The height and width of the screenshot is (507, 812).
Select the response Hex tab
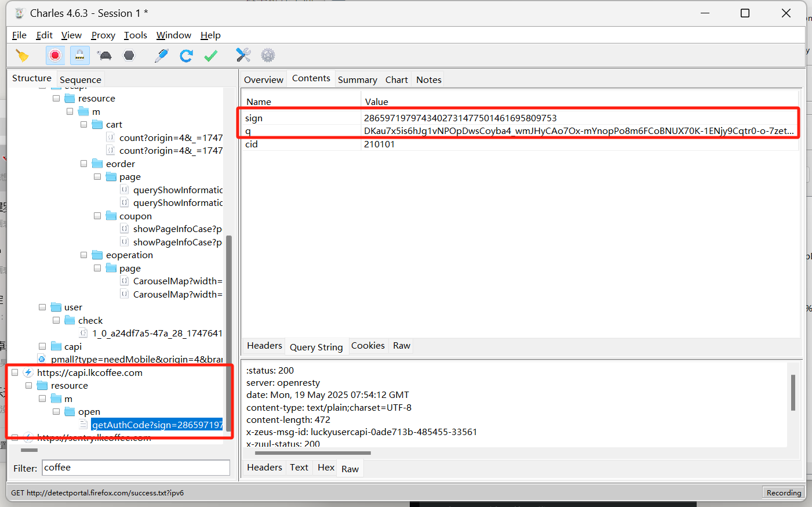click(x=326, y=468)
